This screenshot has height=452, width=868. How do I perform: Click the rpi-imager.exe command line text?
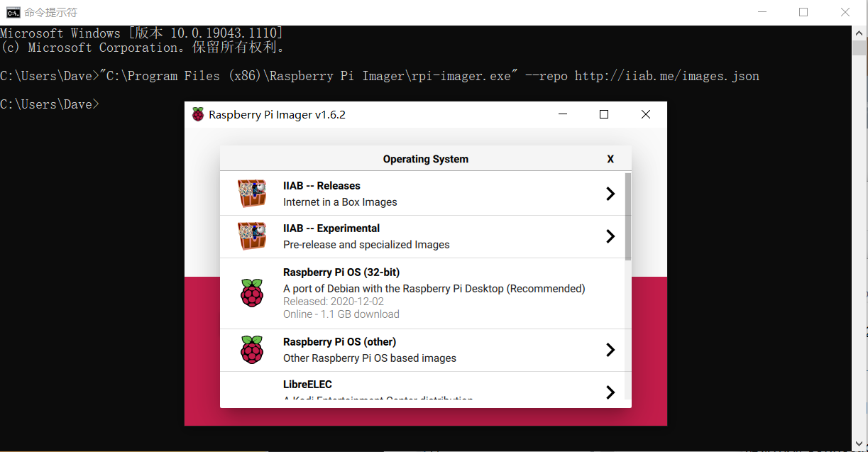pos(380,76)
